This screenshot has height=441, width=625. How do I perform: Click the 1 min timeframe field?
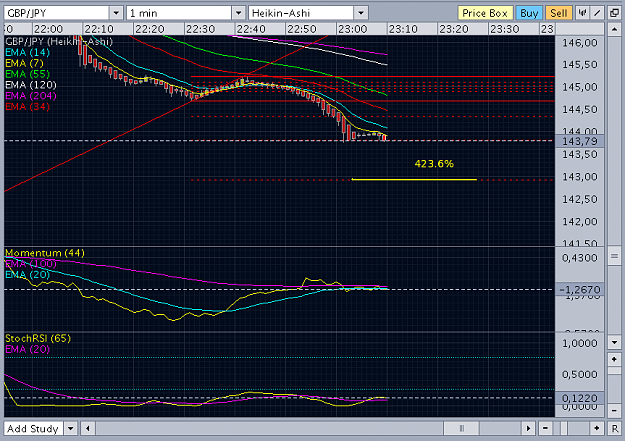179,13
